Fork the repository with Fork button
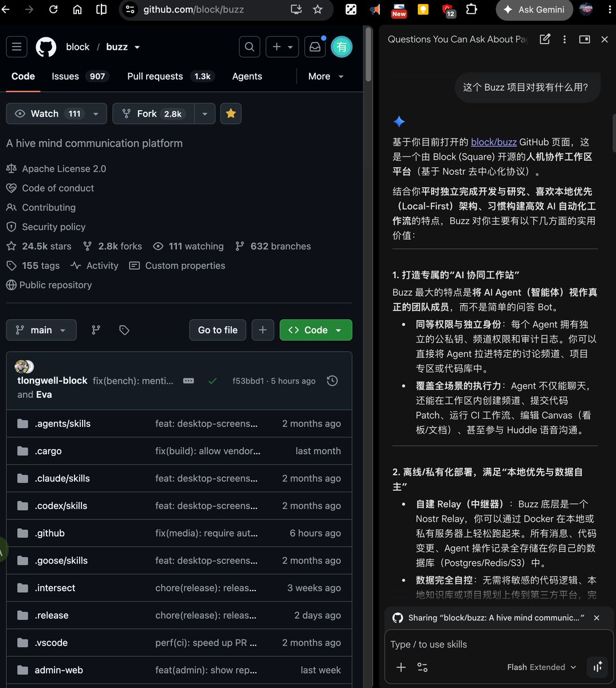This screenshot has height=688, width=616. [154, 114]
